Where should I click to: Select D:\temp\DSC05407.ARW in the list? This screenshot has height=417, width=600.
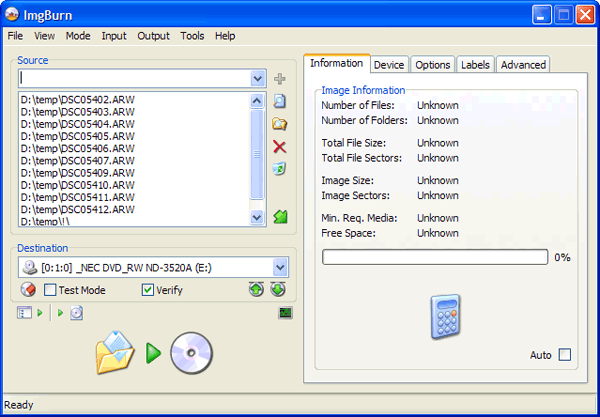78,161
